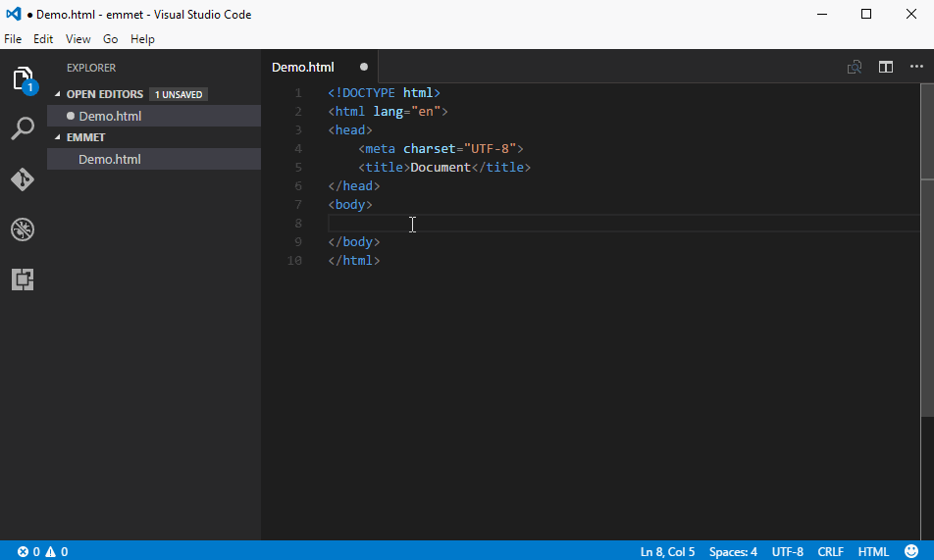Open the File menu
934x560 pixels.
pos(13,39)
